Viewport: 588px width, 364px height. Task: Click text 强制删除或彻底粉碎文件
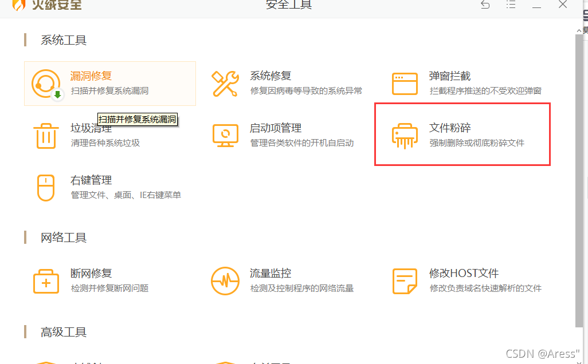pyautogui.click(x=477, y=143)
